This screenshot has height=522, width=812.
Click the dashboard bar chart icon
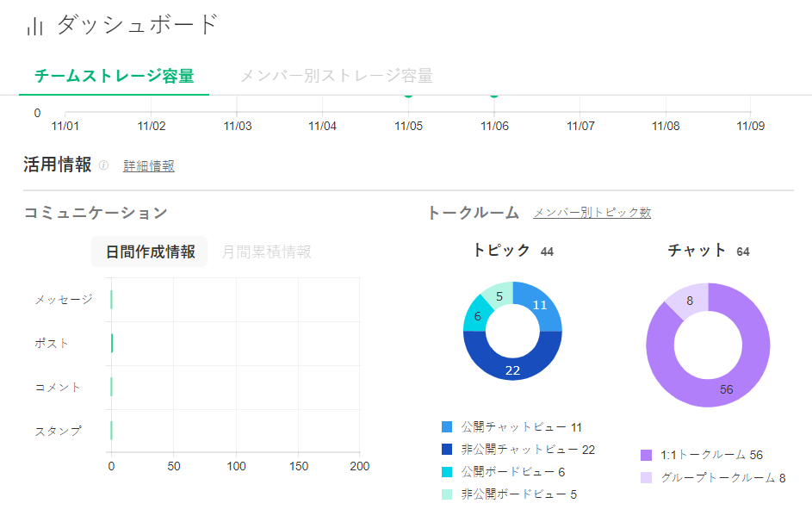[34, 27]
